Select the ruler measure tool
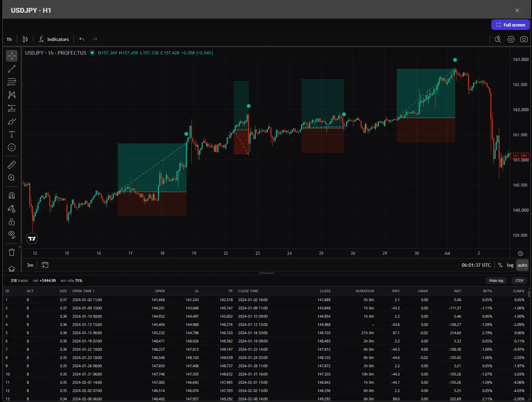Viewport: 532px width, 402px height. pos(12,165)
